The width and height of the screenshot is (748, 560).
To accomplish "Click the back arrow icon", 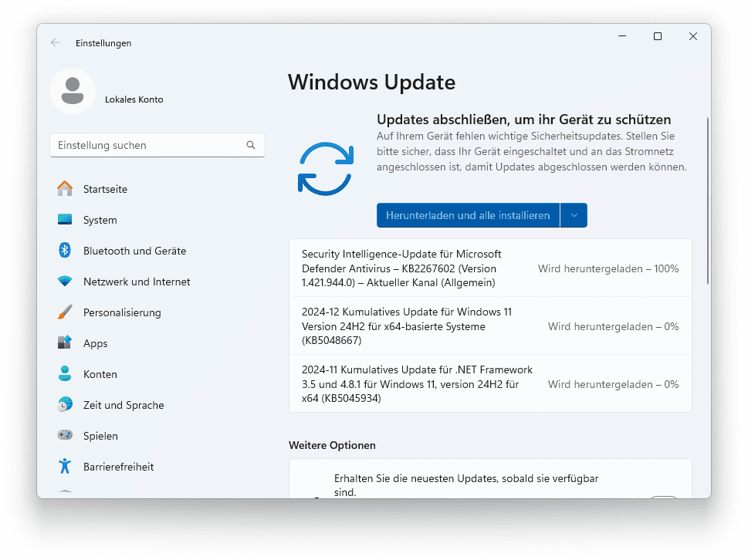I will [x=56, y=43].
